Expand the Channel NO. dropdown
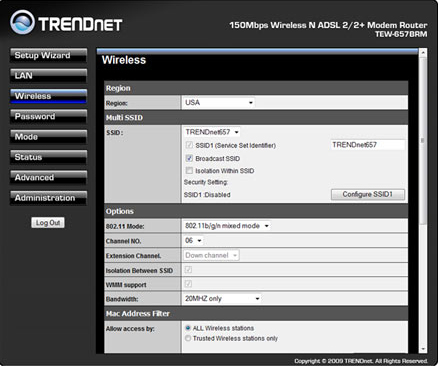Image resolution: width=438 pixels, height=366 pixels. tap(193, 240)
